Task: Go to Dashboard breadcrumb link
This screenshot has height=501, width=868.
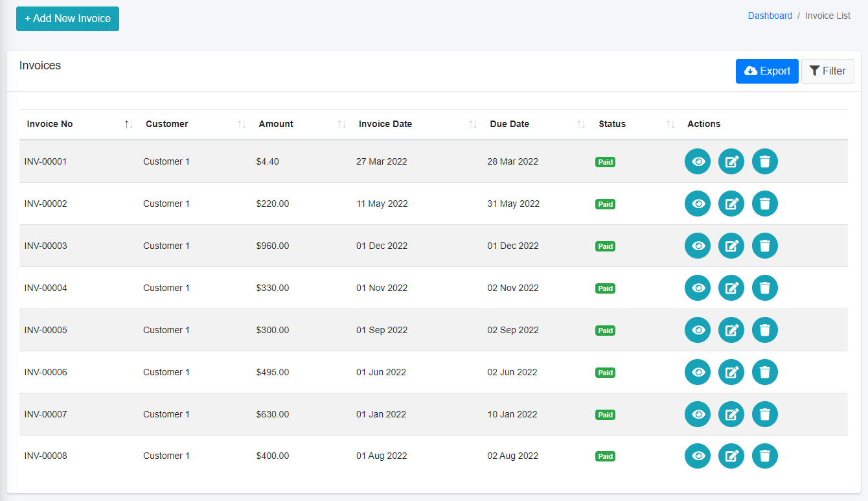Action: [x=770, y=16]
